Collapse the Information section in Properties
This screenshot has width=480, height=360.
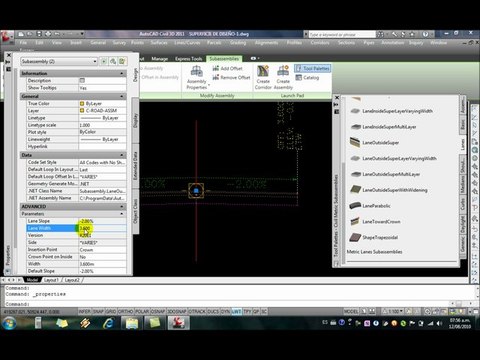(x=122, y=73)
